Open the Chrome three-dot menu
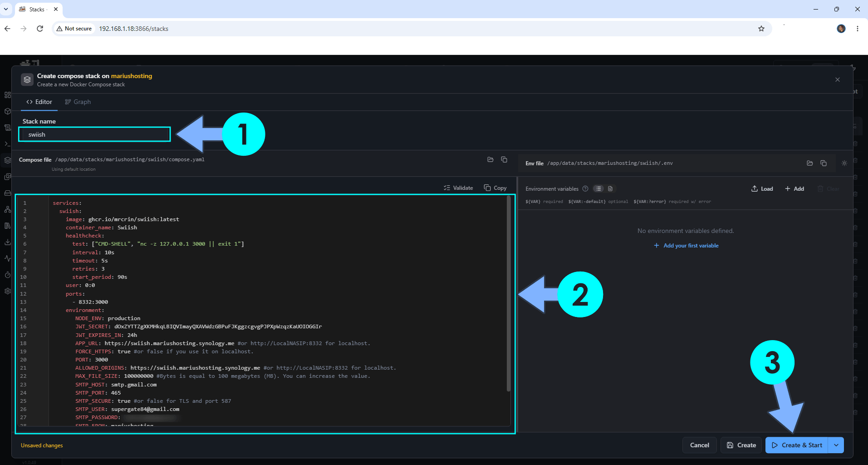The image size is (868, 465). click(858, 29)
